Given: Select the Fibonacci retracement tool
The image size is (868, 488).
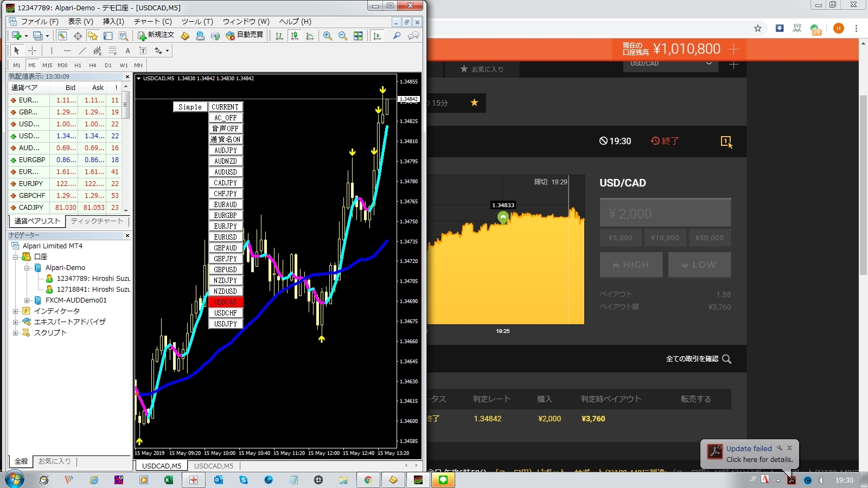Looking at the screenshot, I should pos(113,50).
